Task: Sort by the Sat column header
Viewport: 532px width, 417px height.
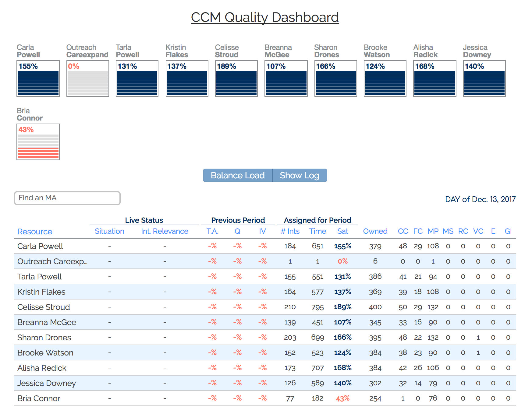Action: [x=342, y=231]
